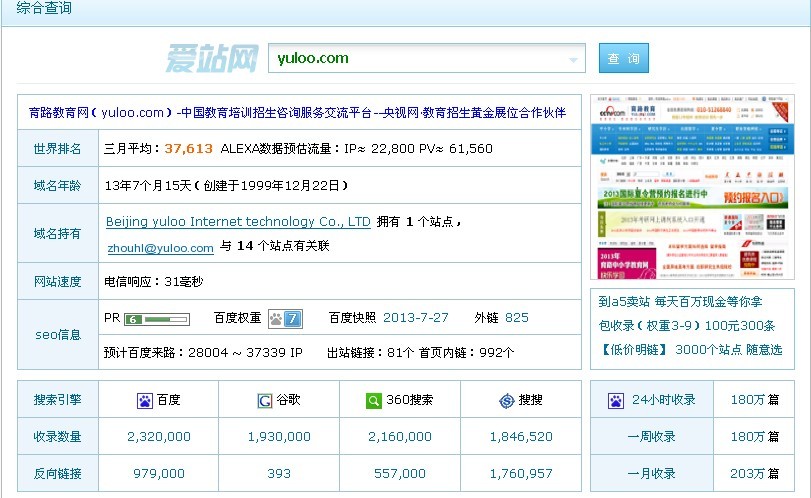Click the Baidu paw icon beside 24小时收录
Image resolution: width=811 pixels, height=498 pixels.
[x=616, y=400]
